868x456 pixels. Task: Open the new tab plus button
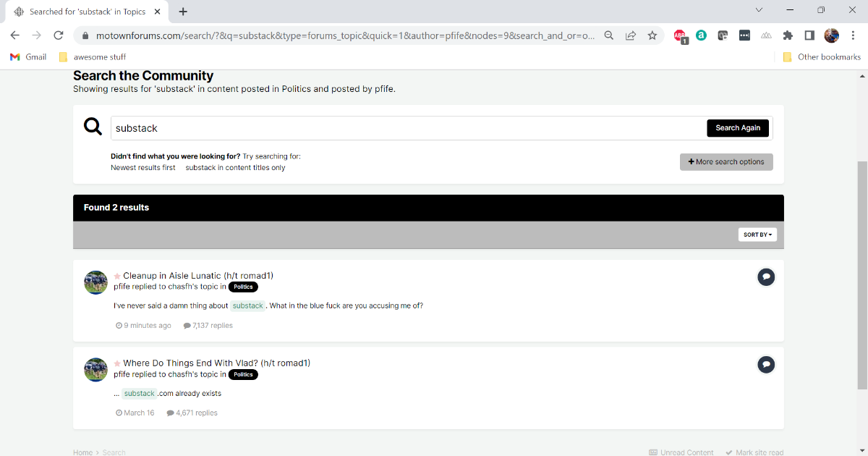click(183, 12)
